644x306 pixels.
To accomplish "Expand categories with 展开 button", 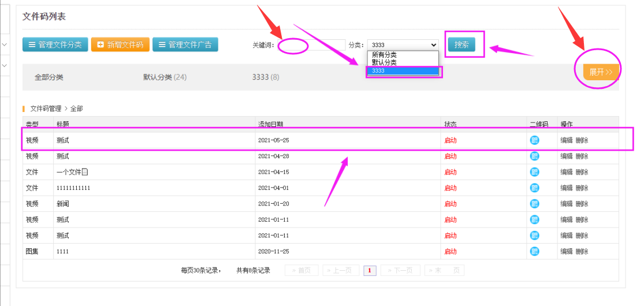I will click(x=601, y=72).
